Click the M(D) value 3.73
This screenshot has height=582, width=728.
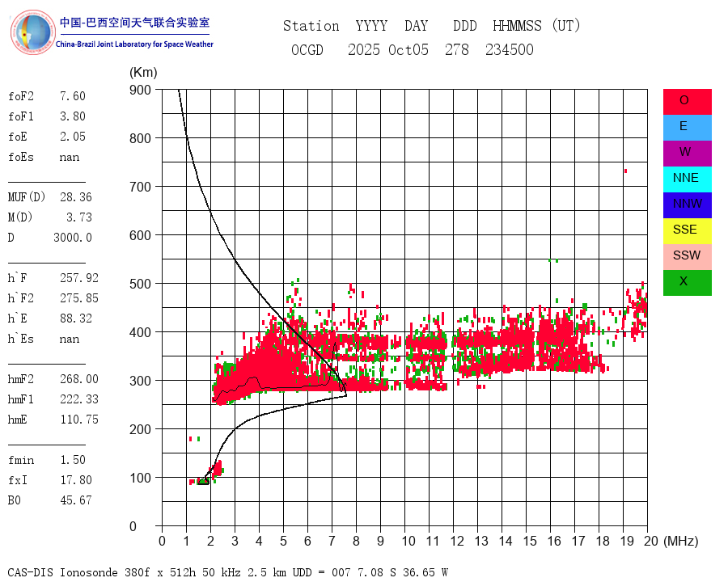79,217
